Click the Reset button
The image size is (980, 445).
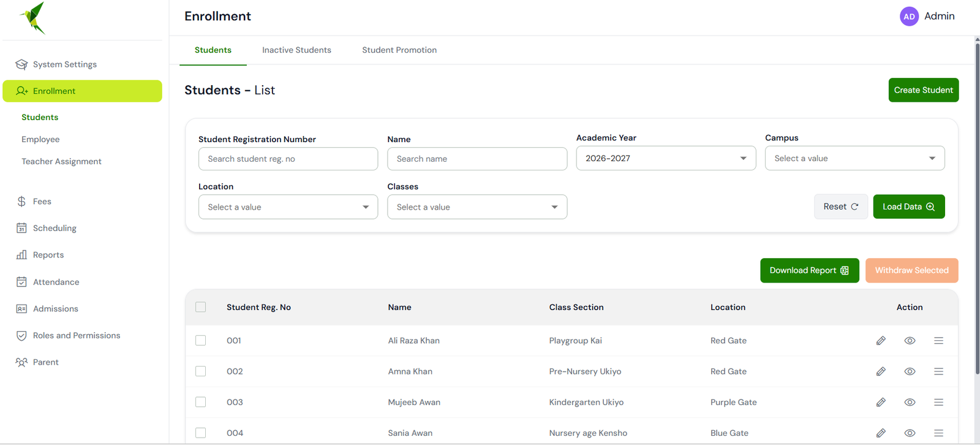pos(841,207)
